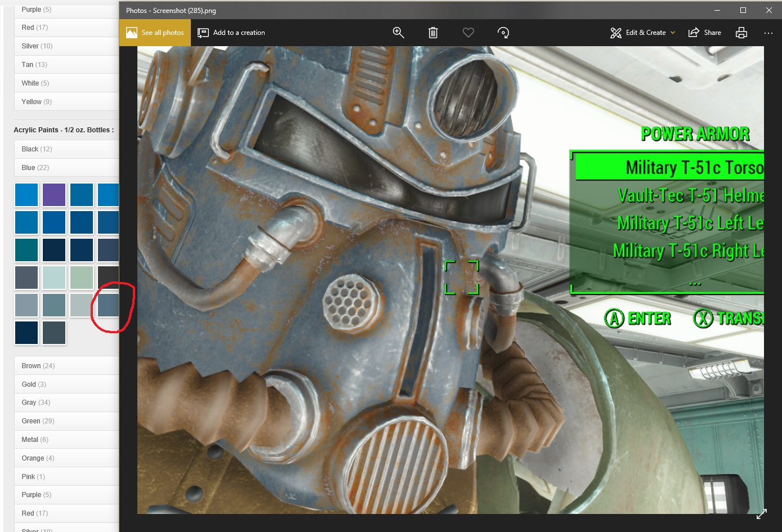The width and height of the screenshot is (782, 532).
Task: Delete the photo with the trash icon
Action: click(x=433, y=33)
